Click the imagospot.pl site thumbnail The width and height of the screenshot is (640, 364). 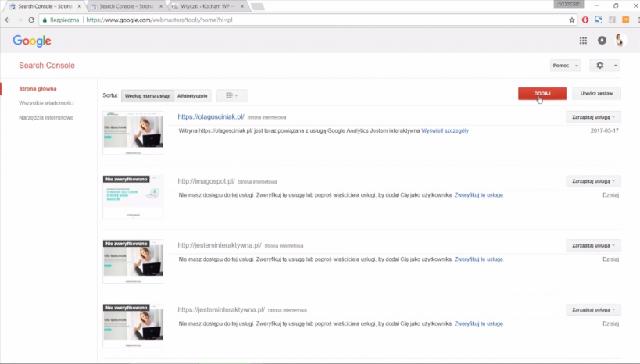click(x=133, y=197)
